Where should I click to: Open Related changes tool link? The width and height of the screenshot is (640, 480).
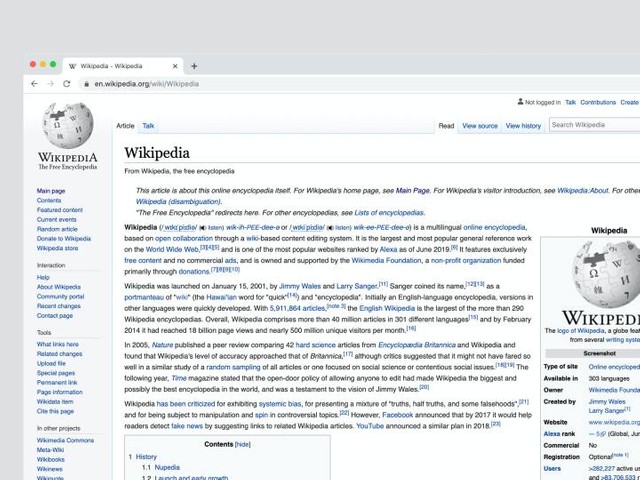click(x=59, y=354)
